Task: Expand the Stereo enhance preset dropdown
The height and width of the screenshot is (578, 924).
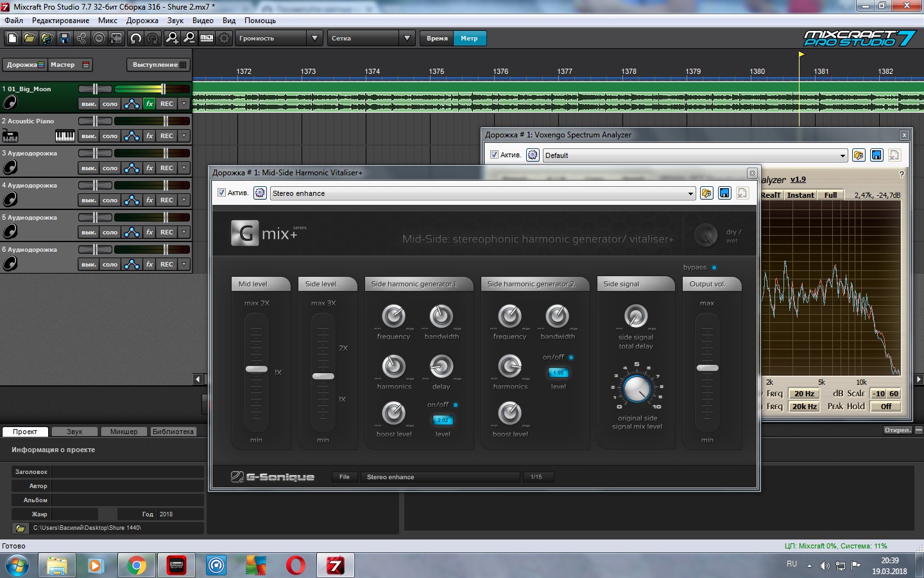Action: pos(690,193)
